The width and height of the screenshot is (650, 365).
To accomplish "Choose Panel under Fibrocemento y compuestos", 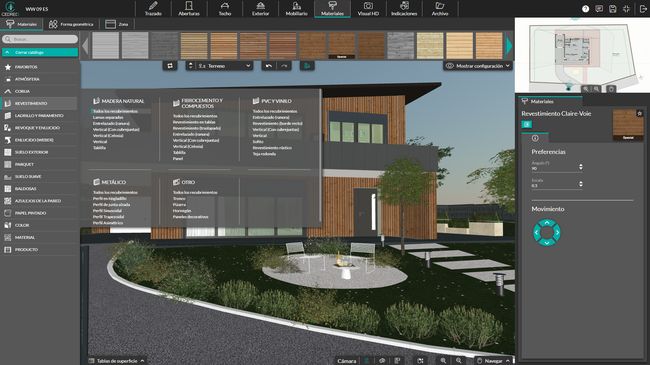I will [x=178, y=158].
